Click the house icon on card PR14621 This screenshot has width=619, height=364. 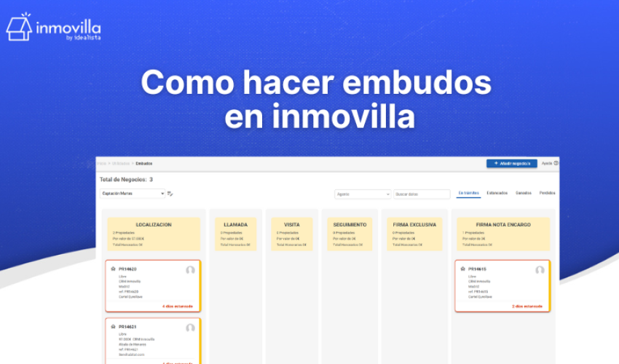click(113, 327)
